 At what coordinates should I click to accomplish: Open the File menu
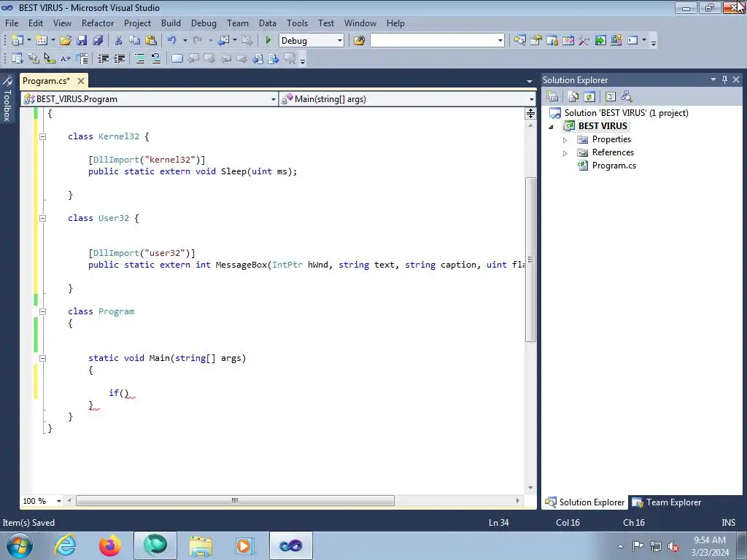click(12, 23)
